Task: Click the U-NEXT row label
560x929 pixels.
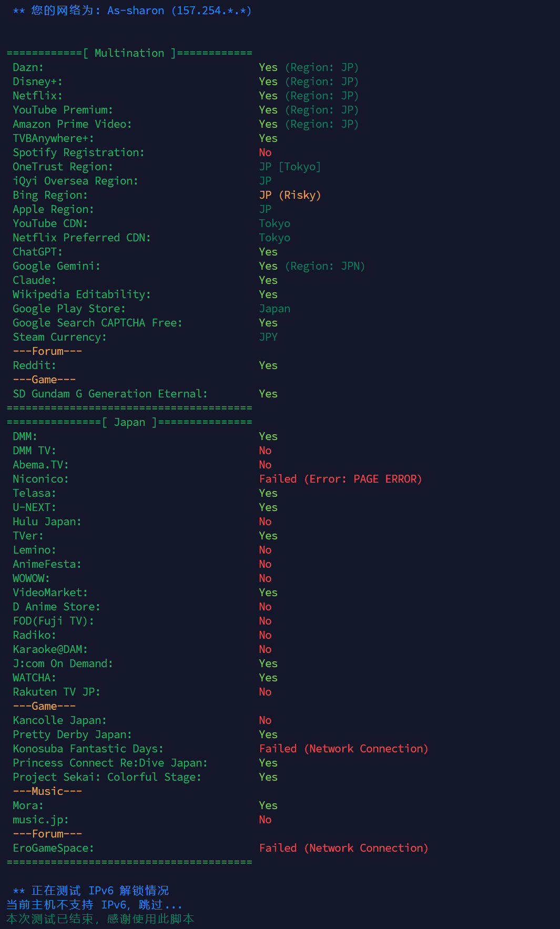Action: (34, 507)
